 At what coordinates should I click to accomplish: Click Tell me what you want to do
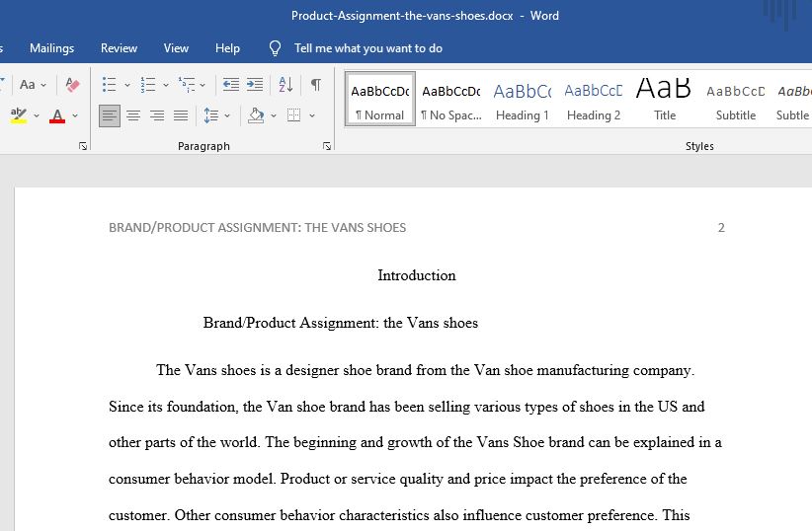tap(368, 48)
